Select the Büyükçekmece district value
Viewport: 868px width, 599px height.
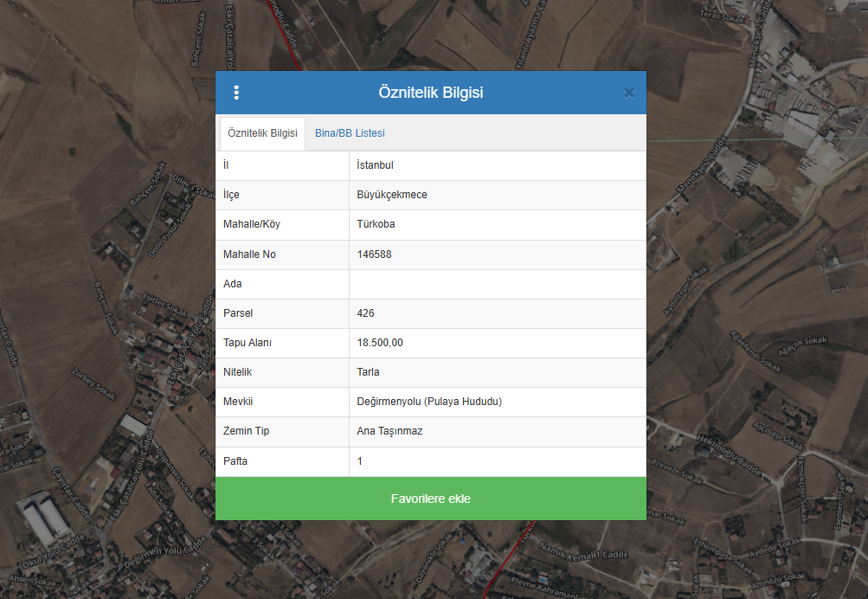(392, 195)
